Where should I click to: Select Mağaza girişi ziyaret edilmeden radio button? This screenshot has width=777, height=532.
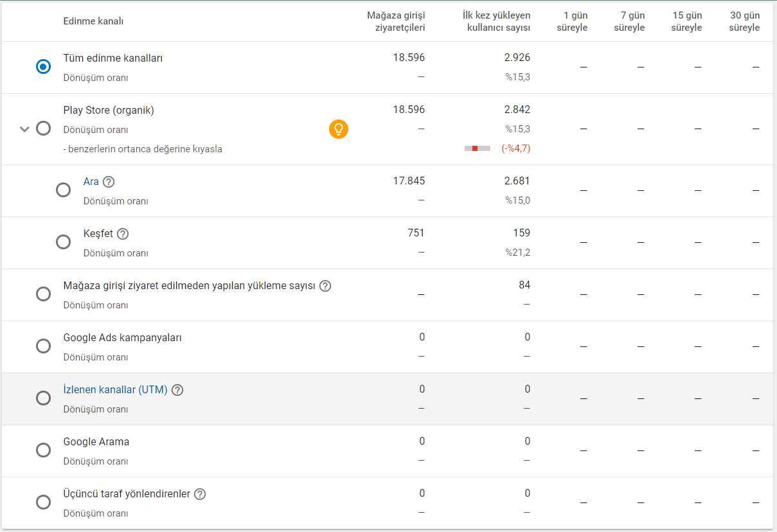(x=43, y=294)
